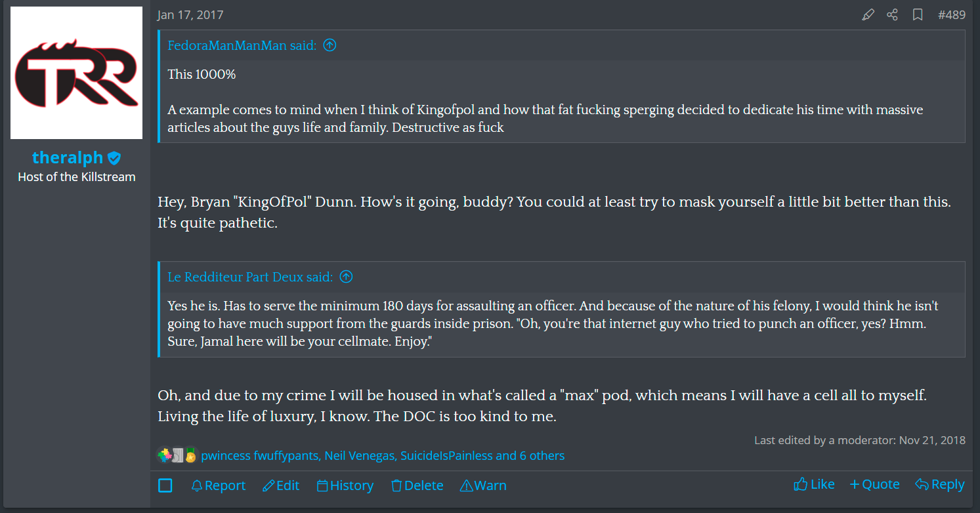Open the medal reaction emoji on the post
This screenshot has width=980, height=513.
(x=190, y=455)
